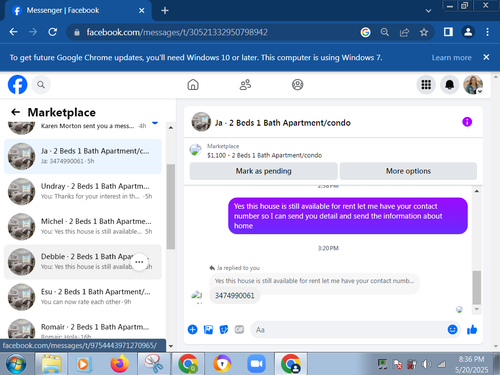Click the Google icon in address bar
This screenshot has height=375, width=500.
click(366, 32)
